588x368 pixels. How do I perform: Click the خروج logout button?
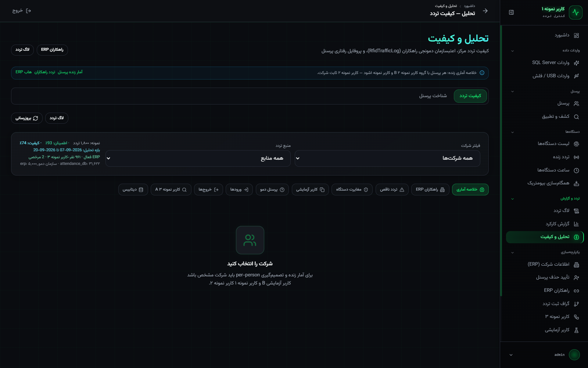[22, 11]
